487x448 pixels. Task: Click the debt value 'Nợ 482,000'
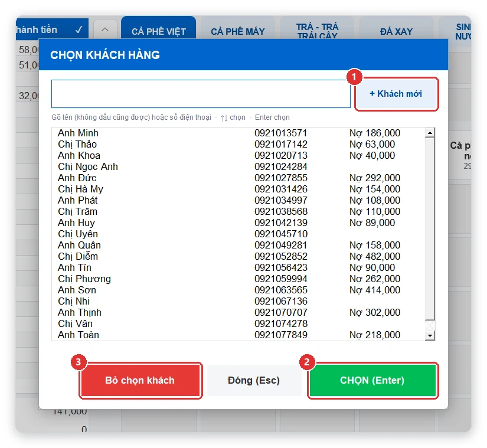pyautogui.click(x=375, y=256)
